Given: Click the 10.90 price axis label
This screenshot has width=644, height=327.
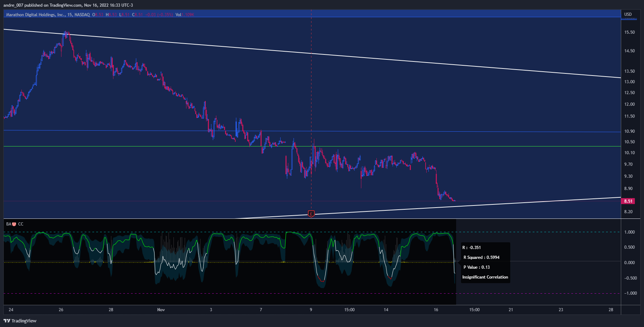Looking at the screenshot, I should [630, 131].
